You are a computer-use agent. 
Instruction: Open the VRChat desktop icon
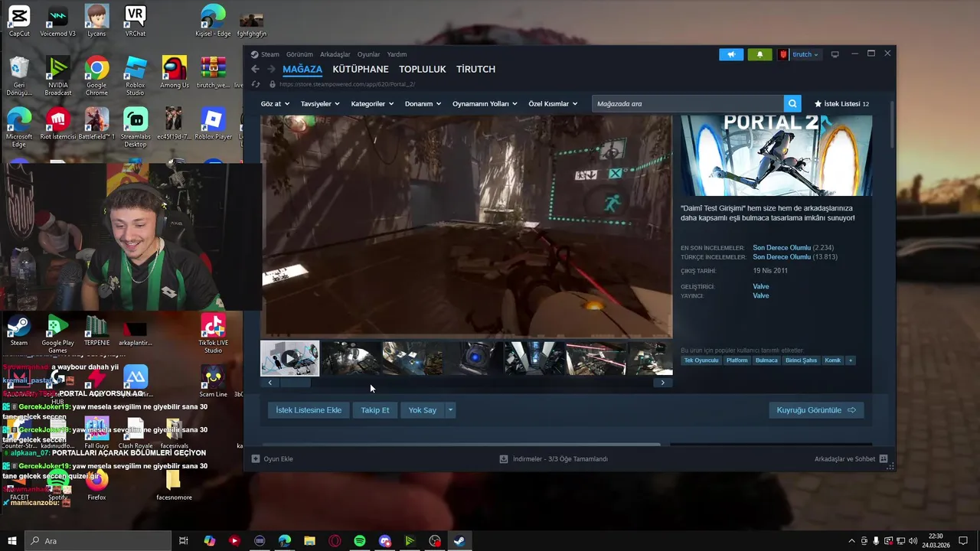point(136,21)
